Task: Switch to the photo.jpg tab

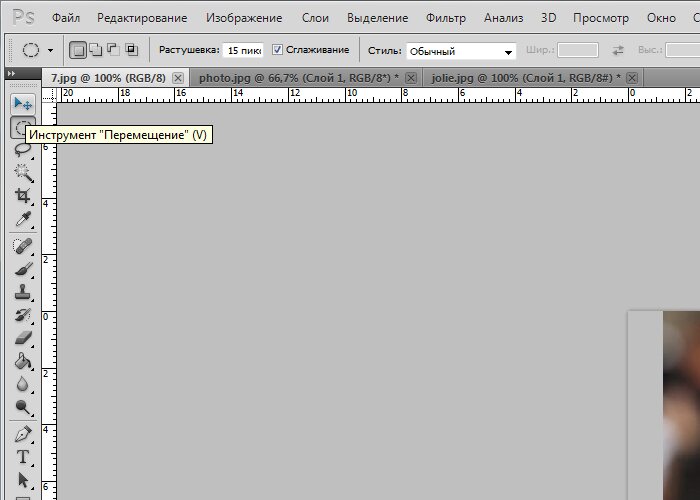Action: tap(299, 78)
